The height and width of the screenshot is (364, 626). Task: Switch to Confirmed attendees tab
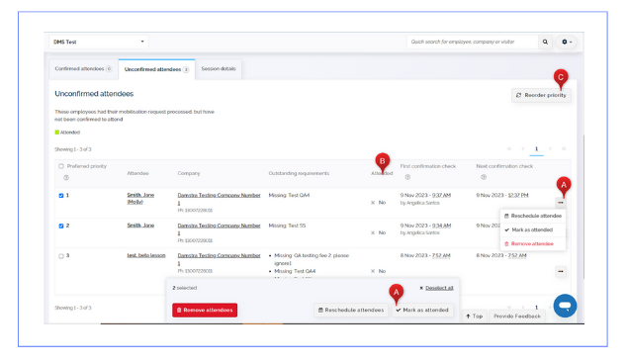coord(83,69)
